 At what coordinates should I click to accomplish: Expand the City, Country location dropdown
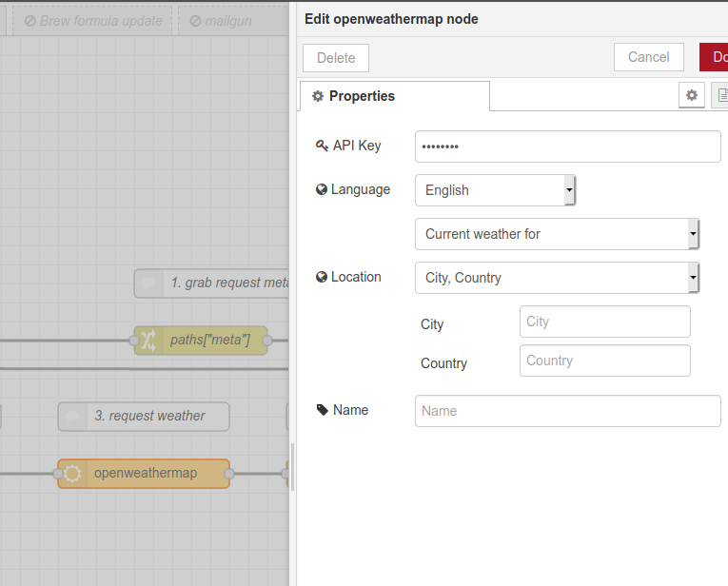(x=557, y=278)
